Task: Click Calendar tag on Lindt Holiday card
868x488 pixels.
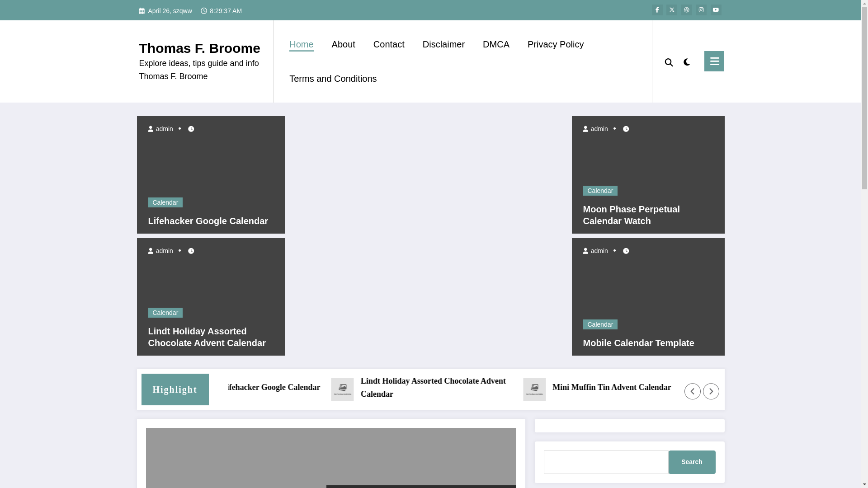Action: (x=165, y=313)
